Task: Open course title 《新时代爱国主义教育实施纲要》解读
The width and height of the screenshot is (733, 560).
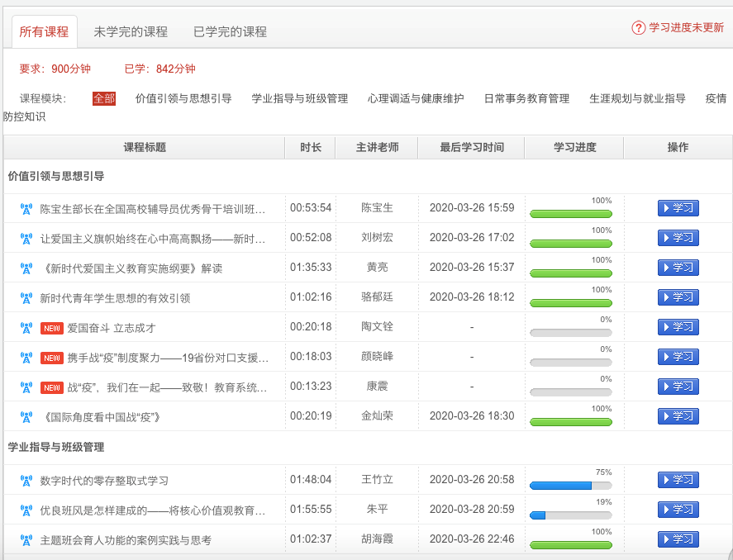Action: 131,268
